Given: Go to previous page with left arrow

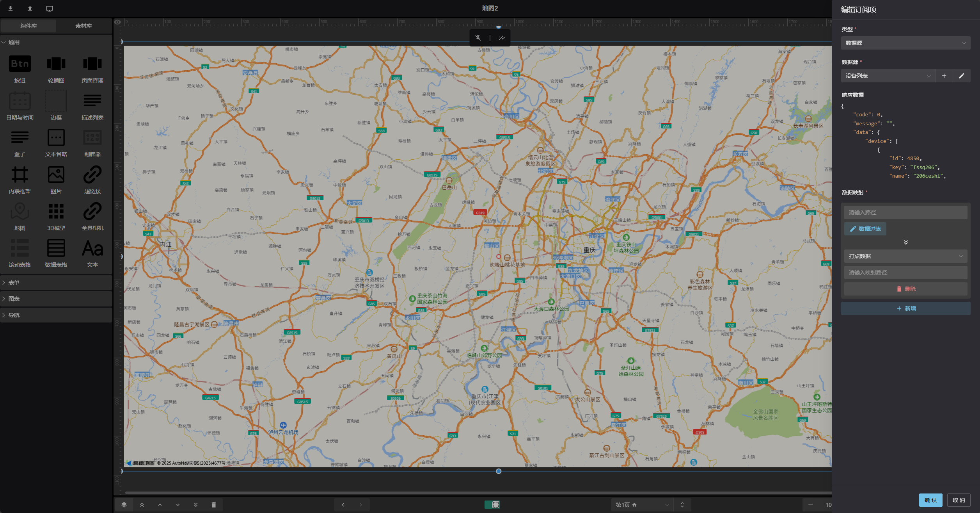Looking at the screenshot, I should pyautogui.click(x=343, y=504).
